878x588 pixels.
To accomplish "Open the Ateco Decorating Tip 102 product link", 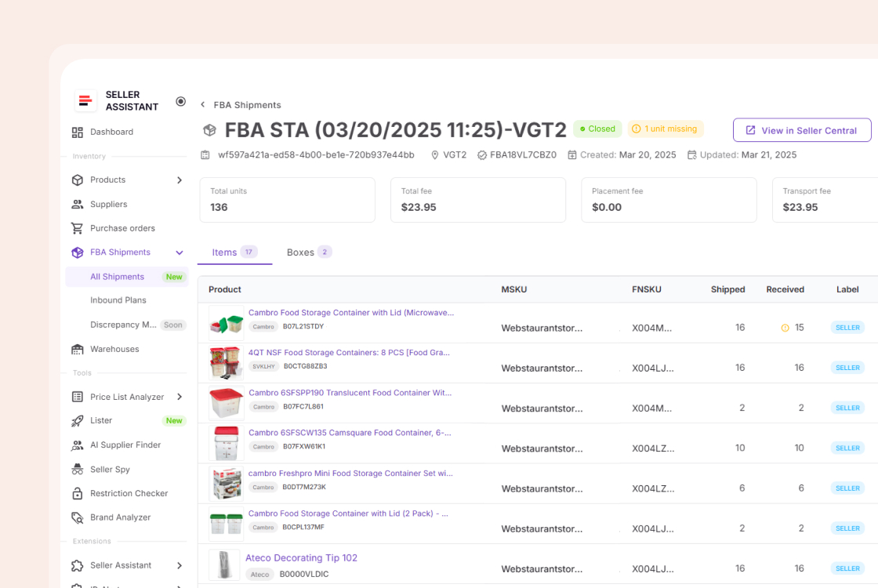I will point(302,557).
